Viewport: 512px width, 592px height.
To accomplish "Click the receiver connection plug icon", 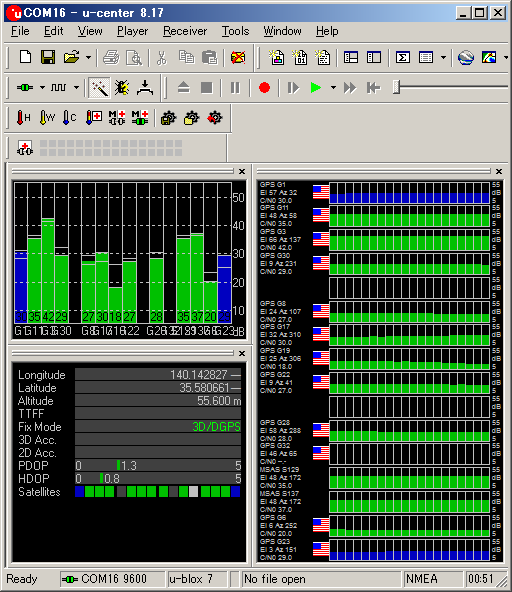I will point(25,88).
